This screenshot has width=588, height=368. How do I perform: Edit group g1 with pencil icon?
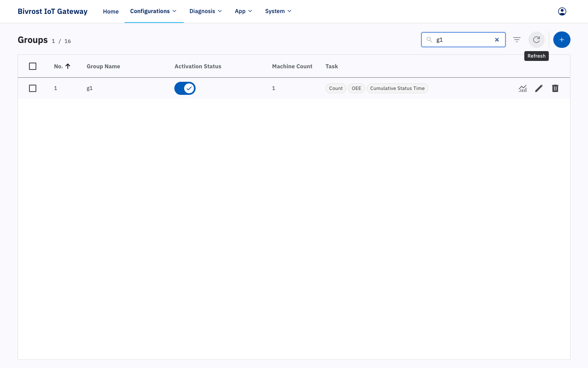point(539,88)
